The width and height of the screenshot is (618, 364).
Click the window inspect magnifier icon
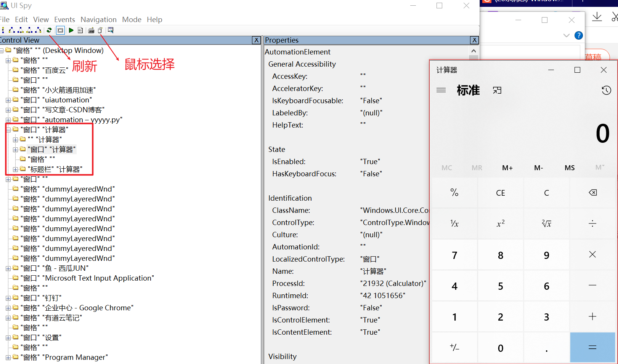point(111,30)
